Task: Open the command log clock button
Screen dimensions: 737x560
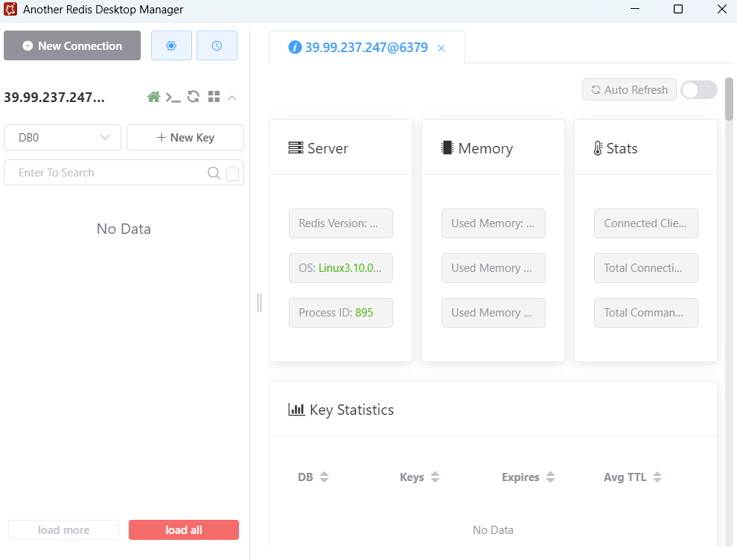Action: (217, 45)
